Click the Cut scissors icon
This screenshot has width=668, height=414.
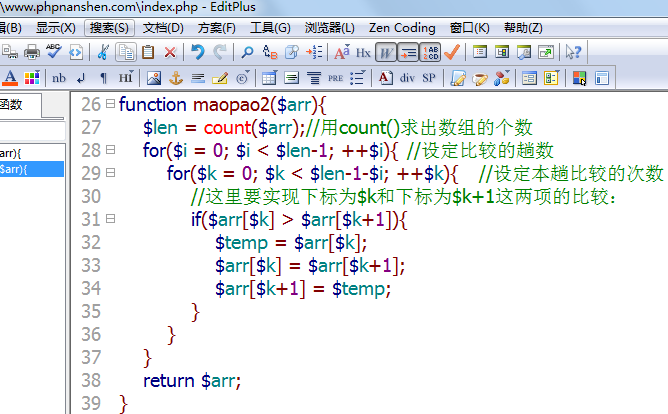(x=103, y=52)
